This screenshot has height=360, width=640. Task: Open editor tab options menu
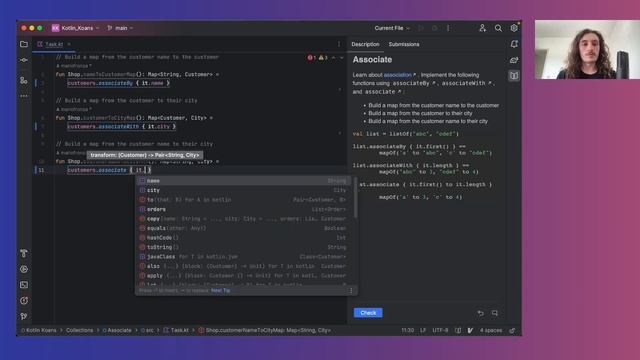pos(339,44)
